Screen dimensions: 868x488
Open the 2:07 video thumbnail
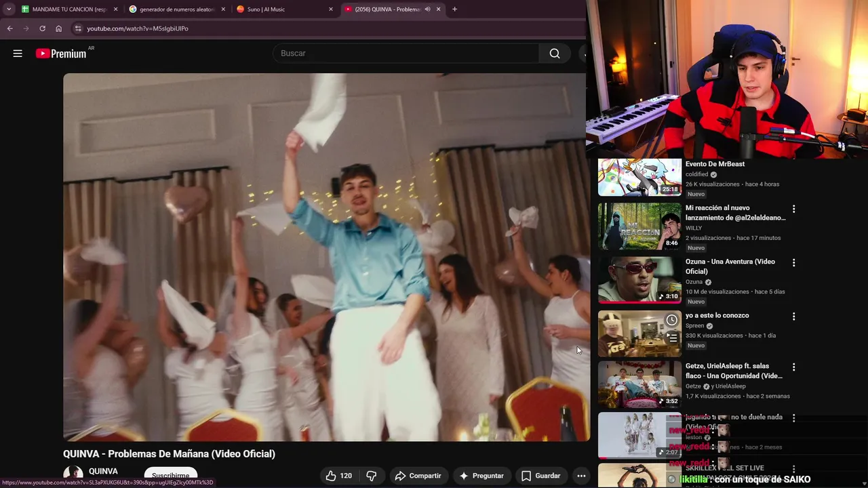click(639, 435)
